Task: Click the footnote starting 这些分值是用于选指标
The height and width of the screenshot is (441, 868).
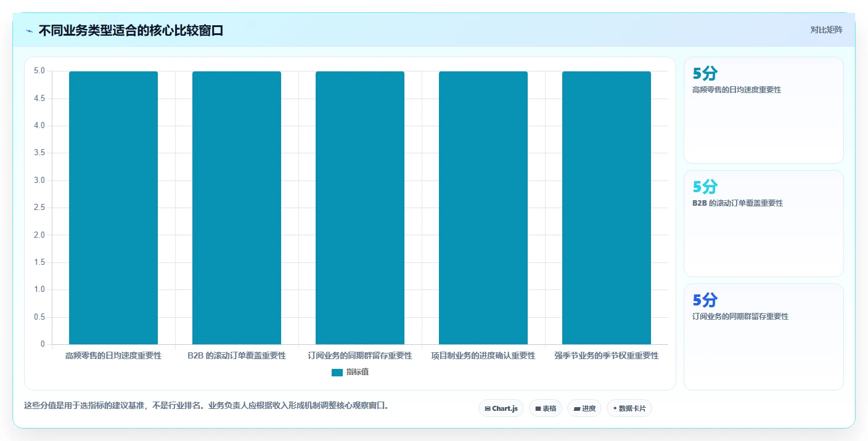Action: point(207,405)
